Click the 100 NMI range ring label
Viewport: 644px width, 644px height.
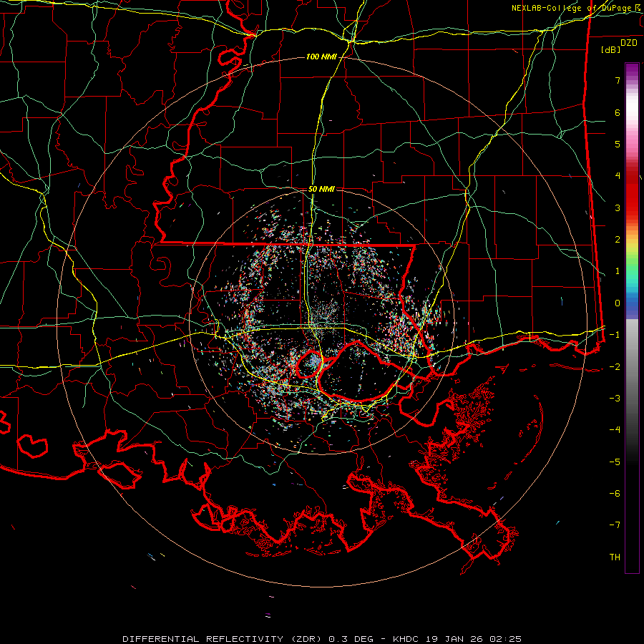tap(321, 57)
